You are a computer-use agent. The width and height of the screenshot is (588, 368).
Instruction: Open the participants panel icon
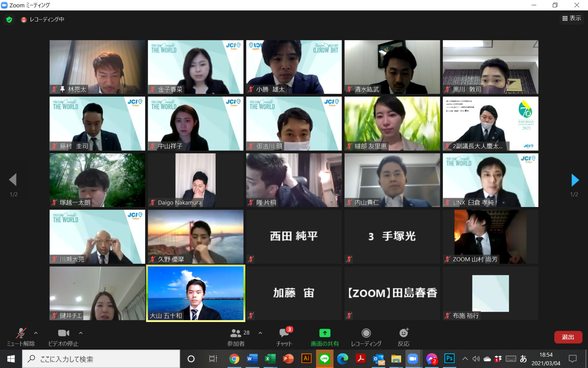236,333
